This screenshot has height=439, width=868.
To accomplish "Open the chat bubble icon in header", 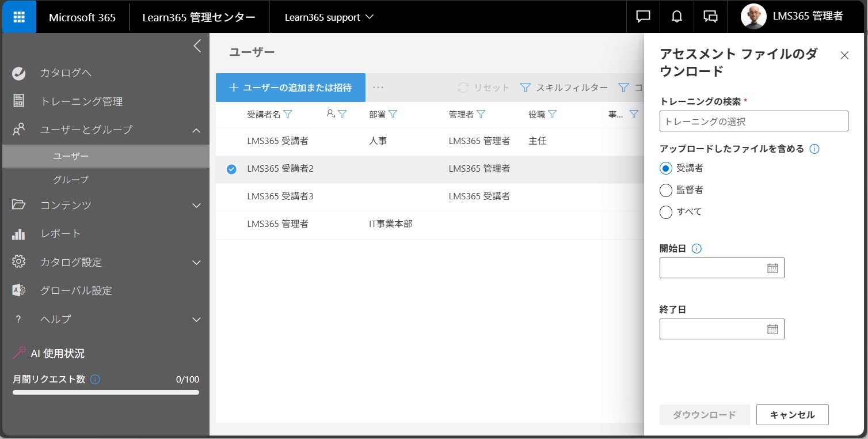I will click(x=643, y=17).
